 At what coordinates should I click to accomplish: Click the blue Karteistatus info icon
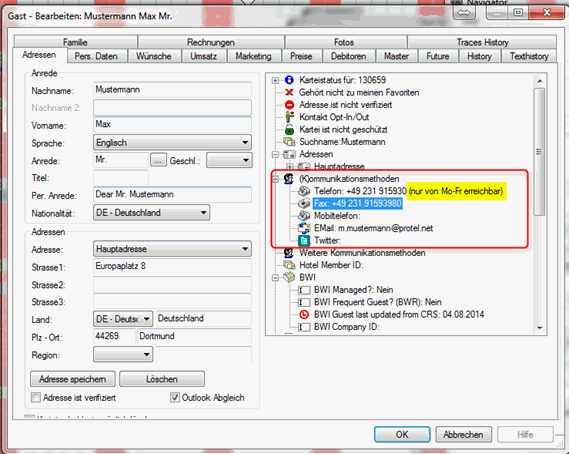289,80
